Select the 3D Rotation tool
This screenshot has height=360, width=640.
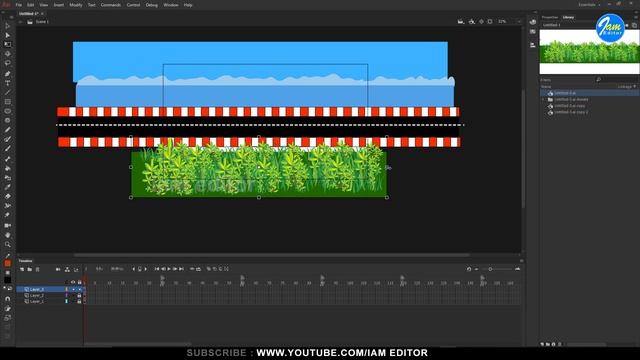point(8,54)
